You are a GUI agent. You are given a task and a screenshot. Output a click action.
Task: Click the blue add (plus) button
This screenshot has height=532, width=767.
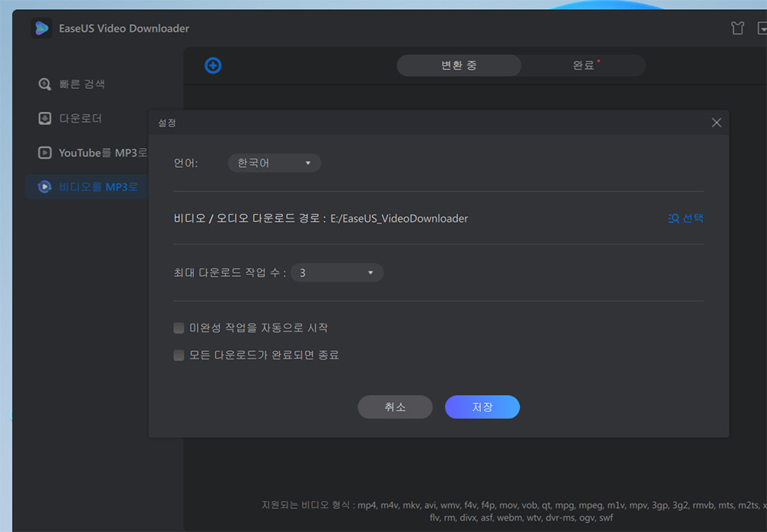212,65
